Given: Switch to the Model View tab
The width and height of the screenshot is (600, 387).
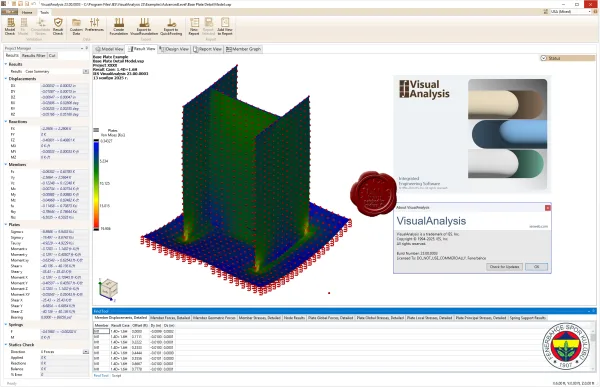Looking at the screenshot, I should click(109, 49).
